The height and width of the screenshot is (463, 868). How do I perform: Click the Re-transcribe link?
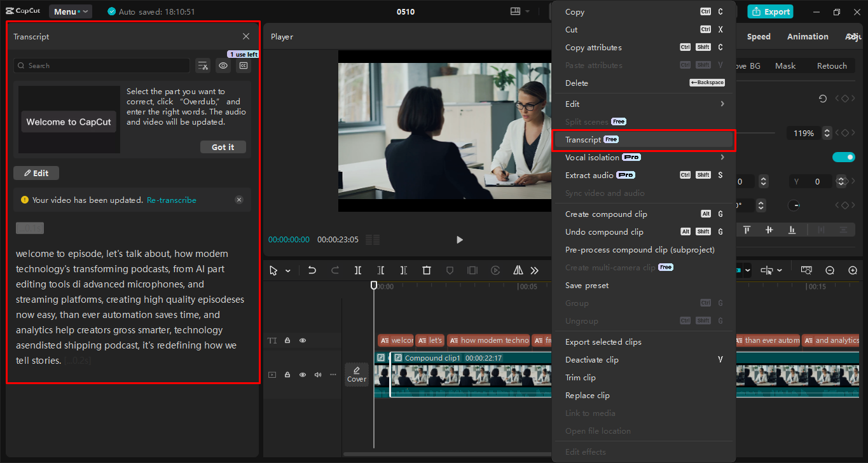click(x=171, y=200)
